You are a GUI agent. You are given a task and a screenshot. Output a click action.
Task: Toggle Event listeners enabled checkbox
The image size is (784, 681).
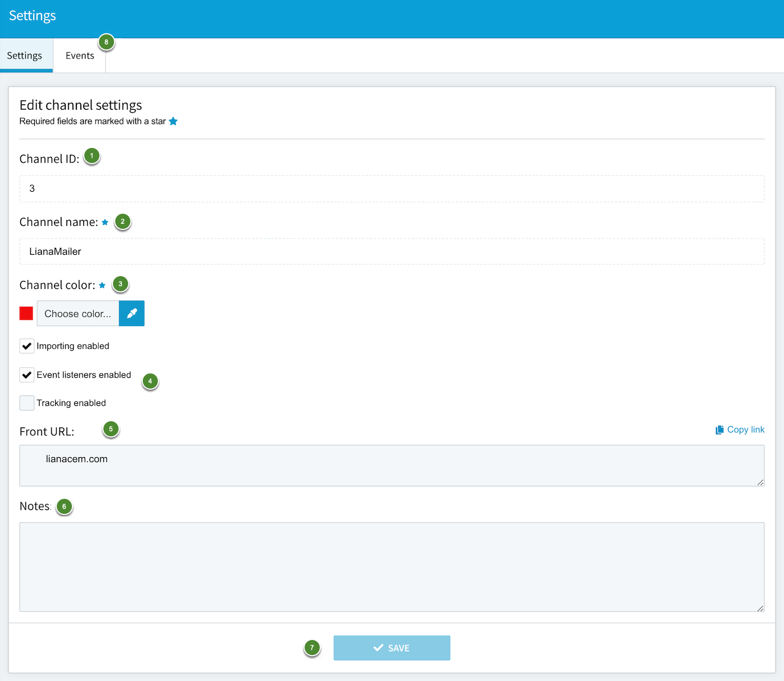tap(27, 375)
